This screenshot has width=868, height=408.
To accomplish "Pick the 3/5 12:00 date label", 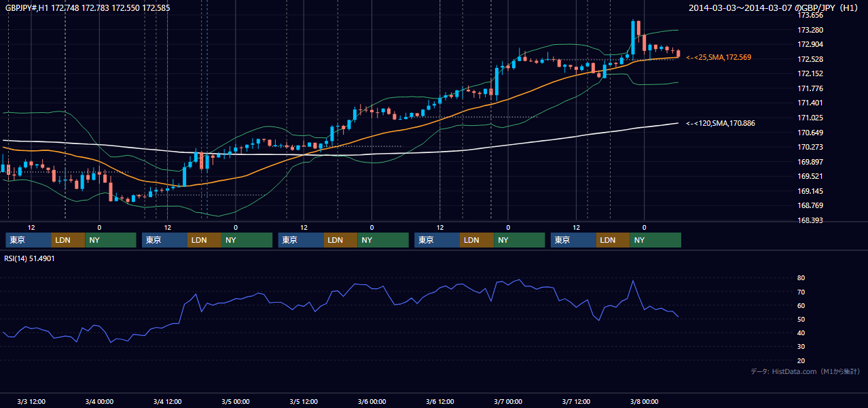I will pos(304,401).
